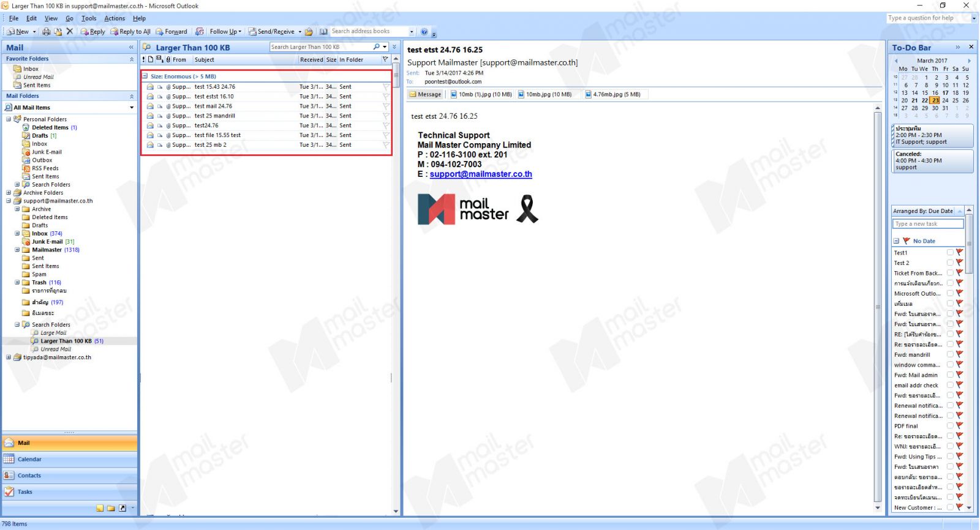Open the Follow Up dropdown
980x530 pixels.
click(225, 32)
